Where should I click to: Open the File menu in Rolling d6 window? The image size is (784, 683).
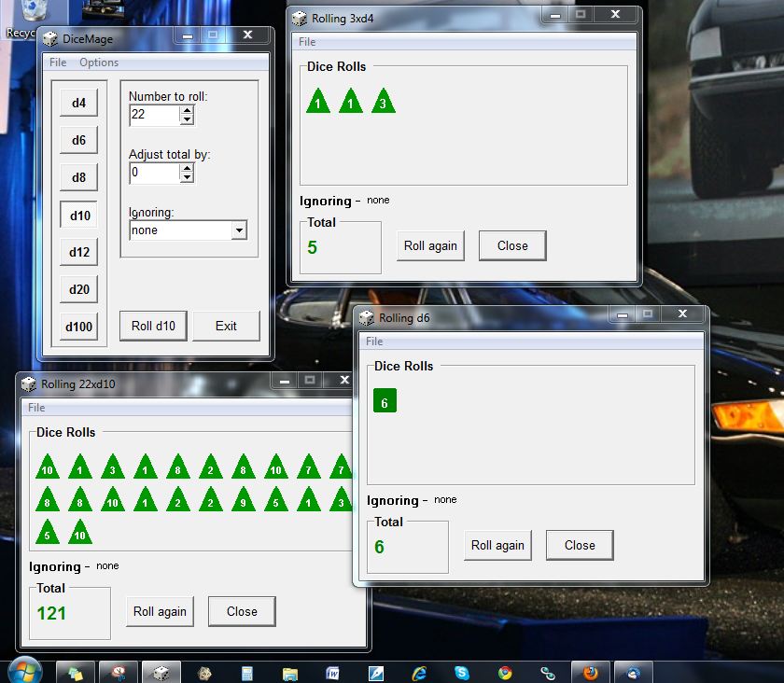[374, 341]
